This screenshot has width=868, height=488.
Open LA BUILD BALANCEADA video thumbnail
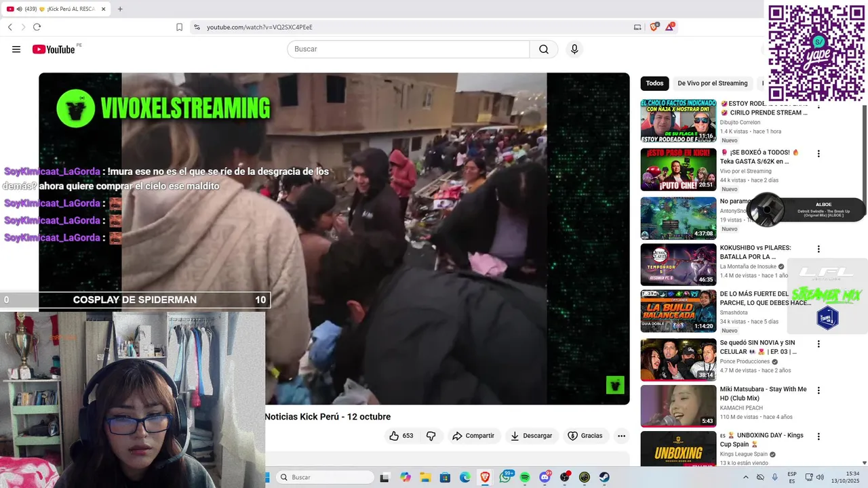click(x=678, y=311)
